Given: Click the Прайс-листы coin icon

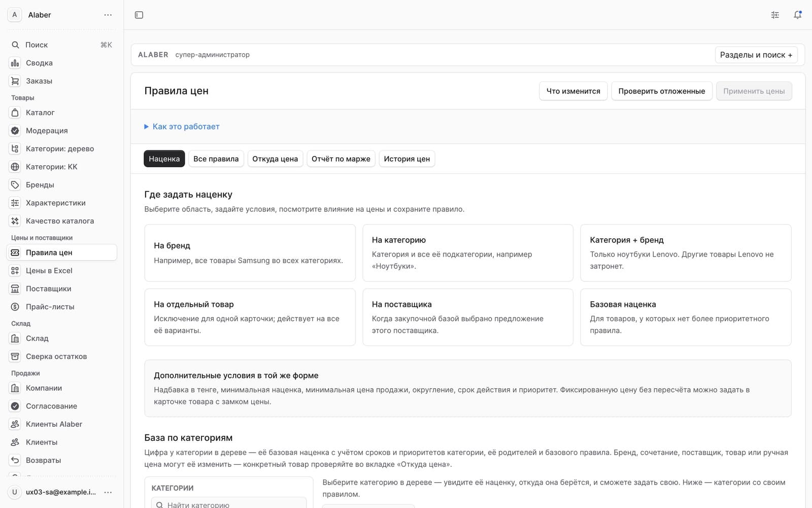Looking at the screenshot, I should coord(15,306).
